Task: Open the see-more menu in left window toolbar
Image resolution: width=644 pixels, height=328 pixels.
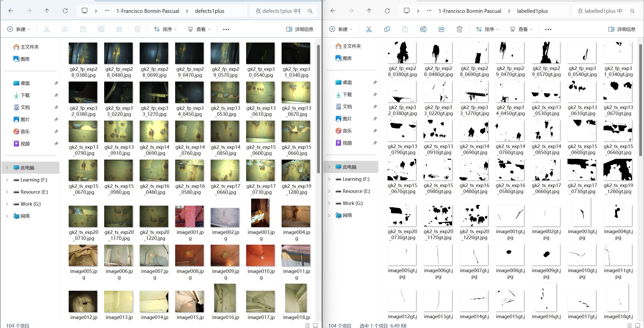Action: 226,29
